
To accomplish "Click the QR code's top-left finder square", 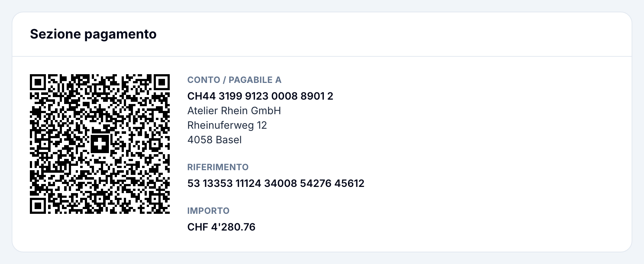I will [38, 82].
